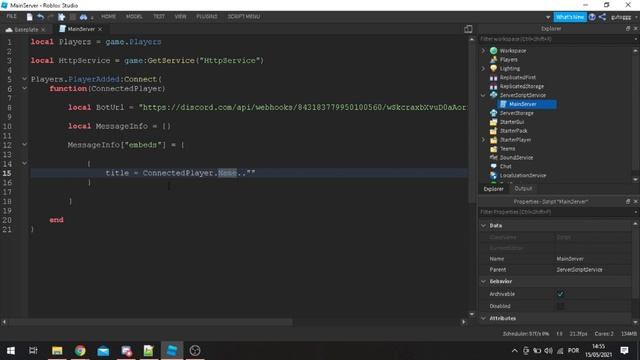Viewport: 640px width, 360px height.
Task: Close the MainServer script tab
Action: pos(100,29)
